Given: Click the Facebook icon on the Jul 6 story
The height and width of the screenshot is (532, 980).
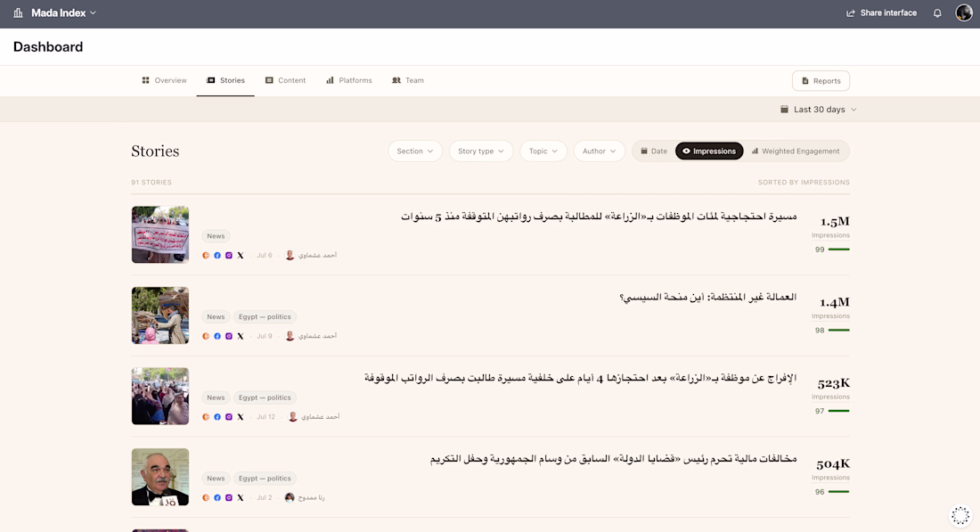Looking at the screenshot, I should pyautogui.click(x=217, y=255).
